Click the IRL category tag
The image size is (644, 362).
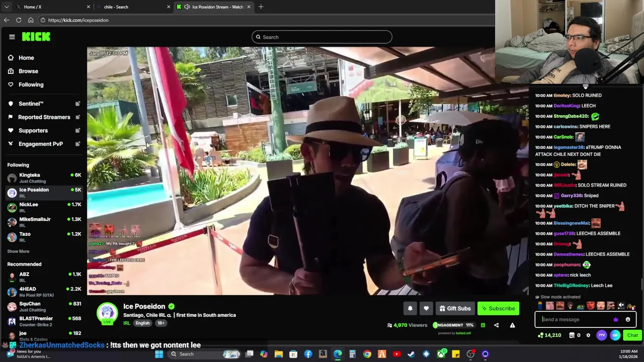tap(127, 323)
